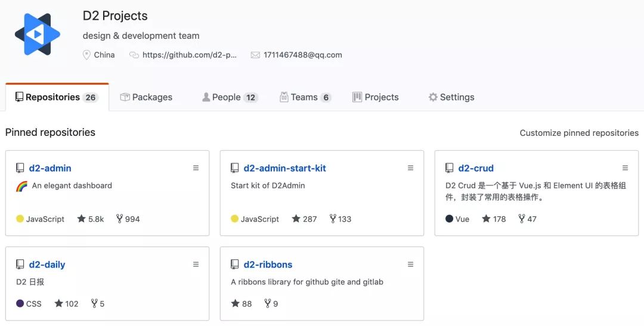Click the dark Vue language dot on d2-crud
This screenshot has height=326, width=644.
450,219
